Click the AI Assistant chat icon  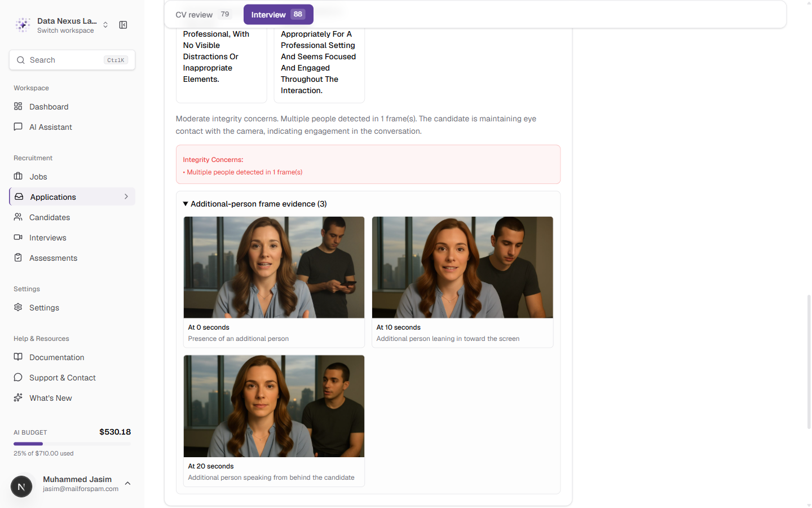pos(18,126)
